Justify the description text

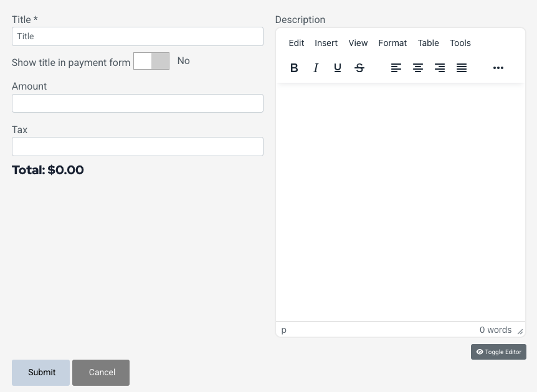(x=462, y=68)
